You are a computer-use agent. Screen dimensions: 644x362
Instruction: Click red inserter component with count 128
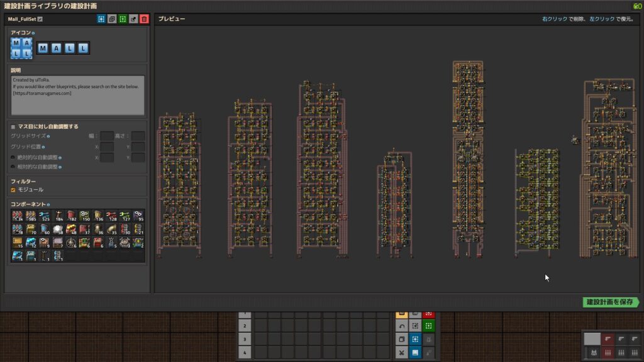(x=111, y=216)
